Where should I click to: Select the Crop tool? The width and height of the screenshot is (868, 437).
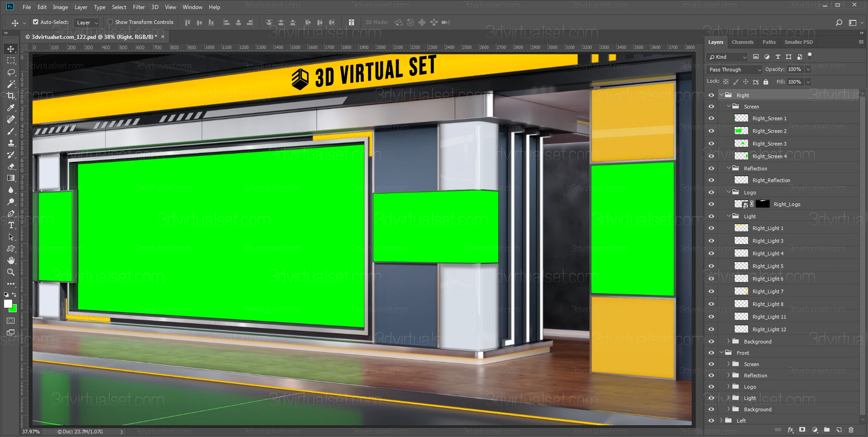11,96
